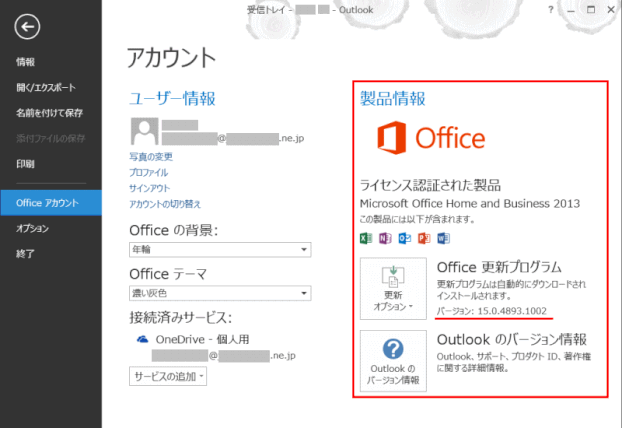Select 印刷 in the sidebar
Screen dimensions: 622x428
coord(25,164)
